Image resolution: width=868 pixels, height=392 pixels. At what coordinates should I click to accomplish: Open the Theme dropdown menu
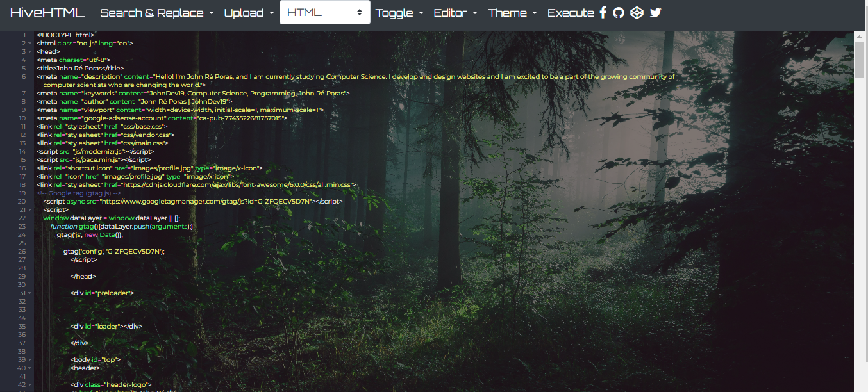tap(513, 13)
